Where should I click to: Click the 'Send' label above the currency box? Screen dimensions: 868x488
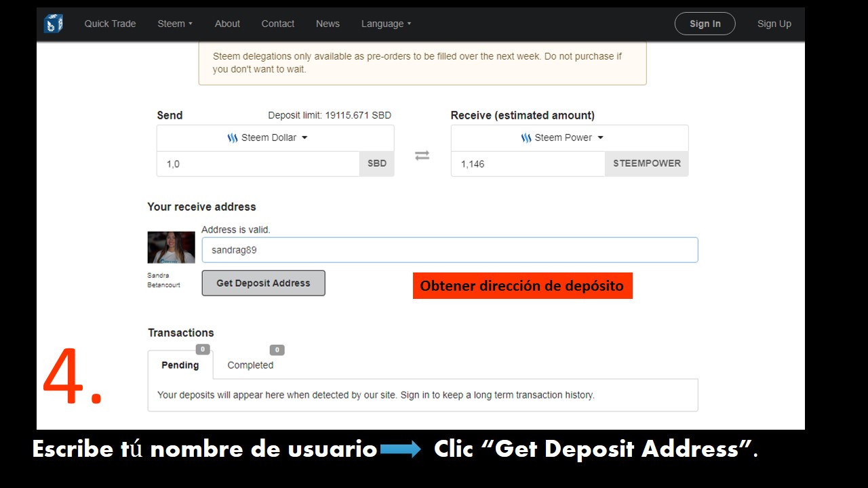click(x=170, y=115)
